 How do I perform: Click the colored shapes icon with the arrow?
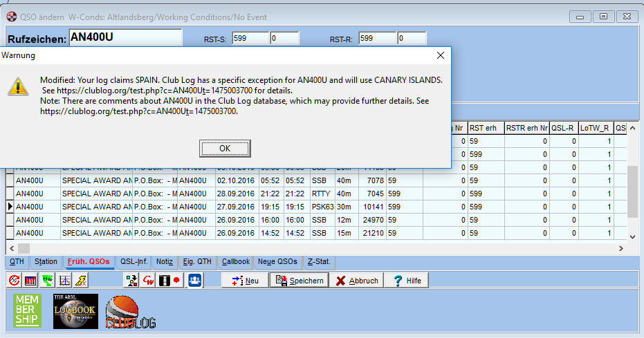132,281
